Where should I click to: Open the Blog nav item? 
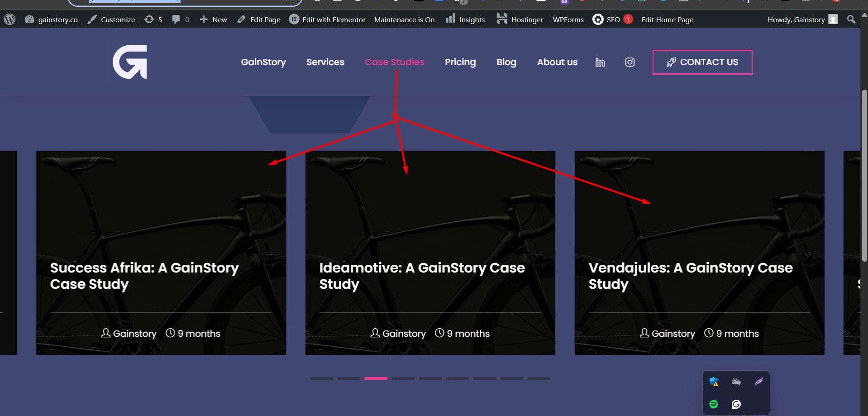pos(506,62)
